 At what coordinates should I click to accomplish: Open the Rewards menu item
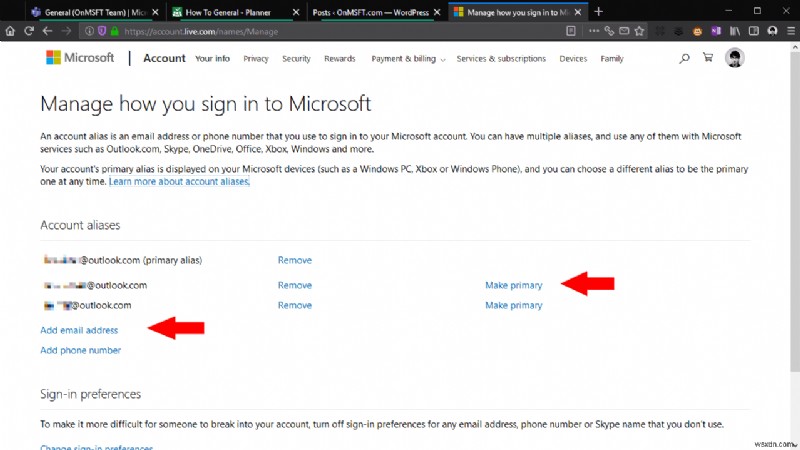coord(339,59)
